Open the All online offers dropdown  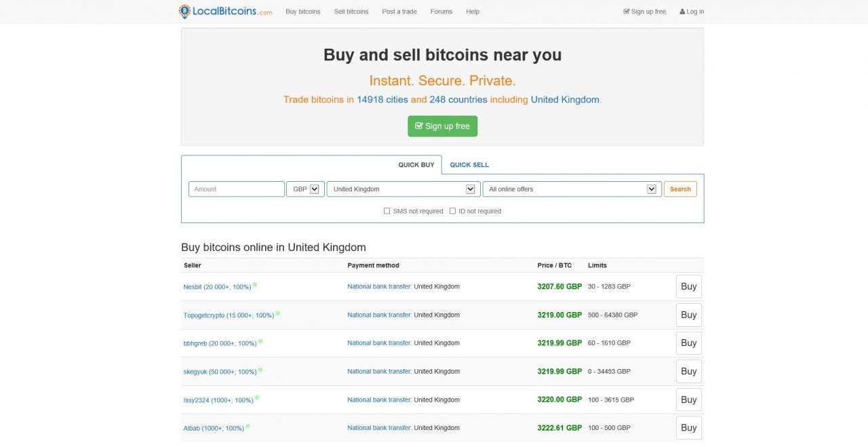coord(572,189)
